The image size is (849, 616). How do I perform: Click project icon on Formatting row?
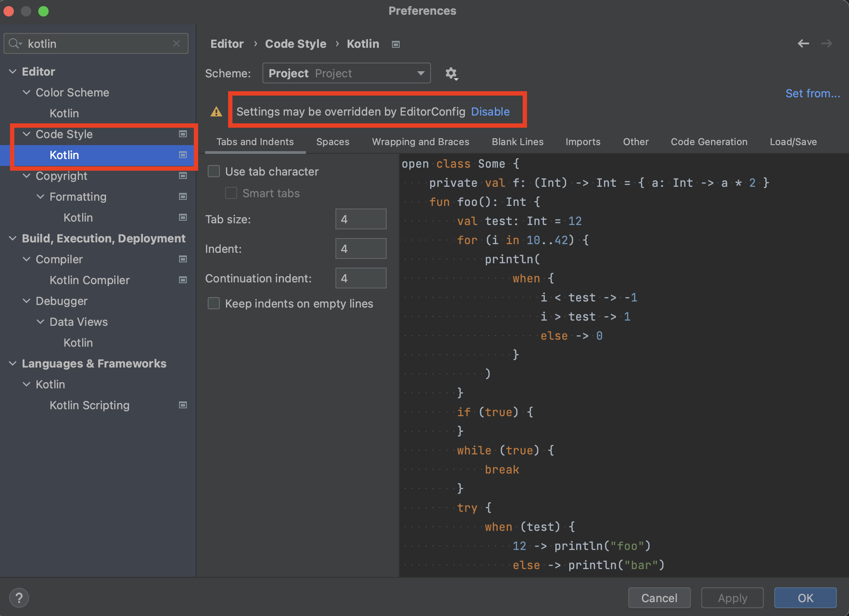click(183, 196)
